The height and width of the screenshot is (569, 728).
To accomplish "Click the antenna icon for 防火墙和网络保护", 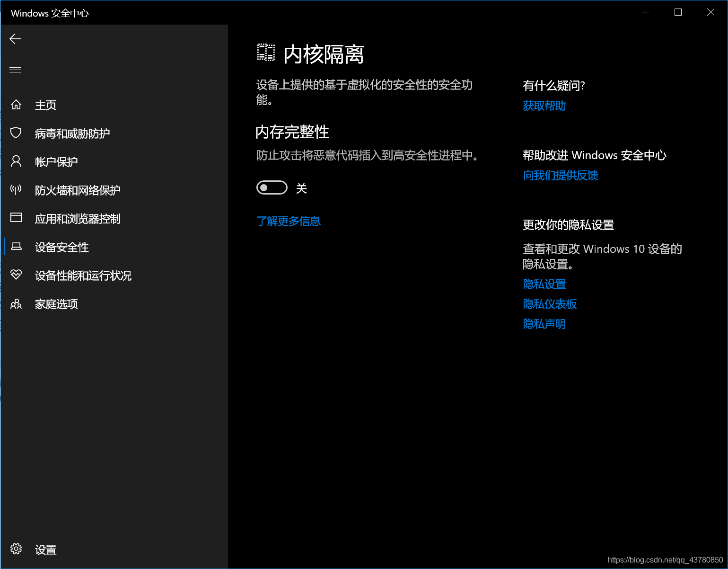I will 16,190.
